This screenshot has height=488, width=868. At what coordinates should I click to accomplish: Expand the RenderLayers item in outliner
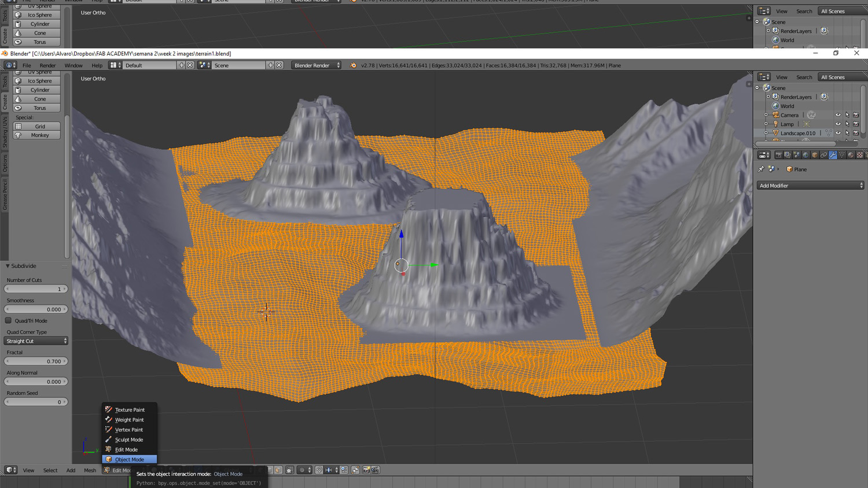[x=768, y=97]
